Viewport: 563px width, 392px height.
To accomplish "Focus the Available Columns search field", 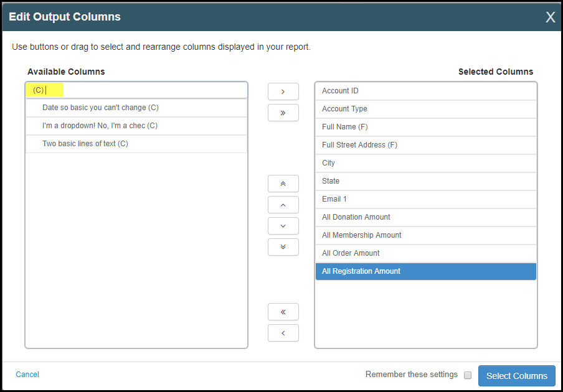I will [136, 90].
